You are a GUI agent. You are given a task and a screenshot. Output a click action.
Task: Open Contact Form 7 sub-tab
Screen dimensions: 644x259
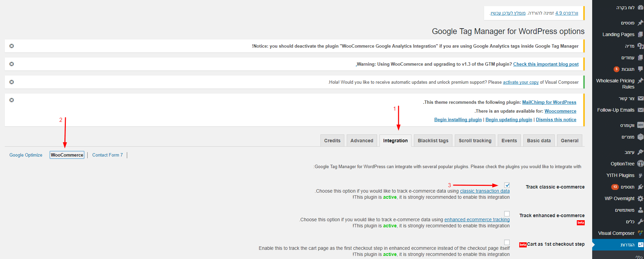(x=107, y=155)
